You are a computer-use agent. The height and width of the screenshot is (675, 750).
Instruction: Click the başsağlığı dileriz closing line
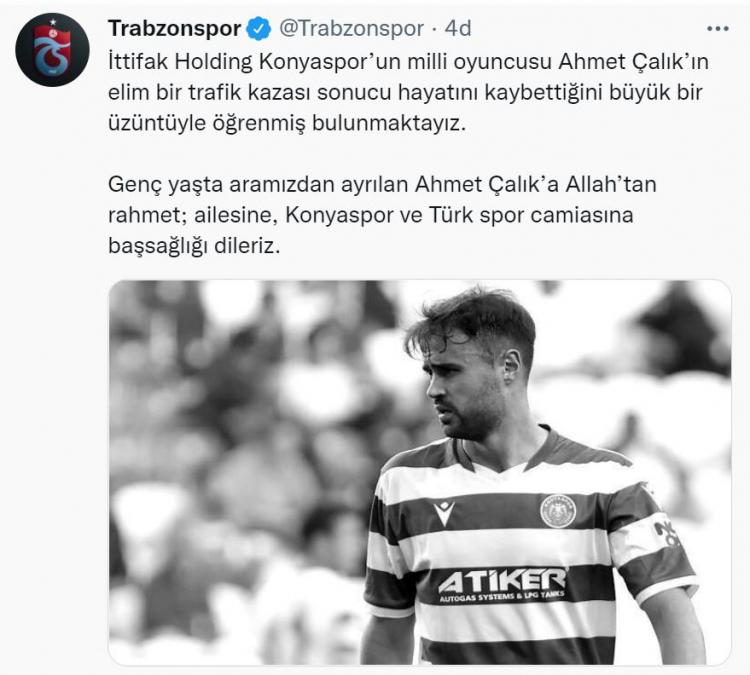click(x=194, y=246)
